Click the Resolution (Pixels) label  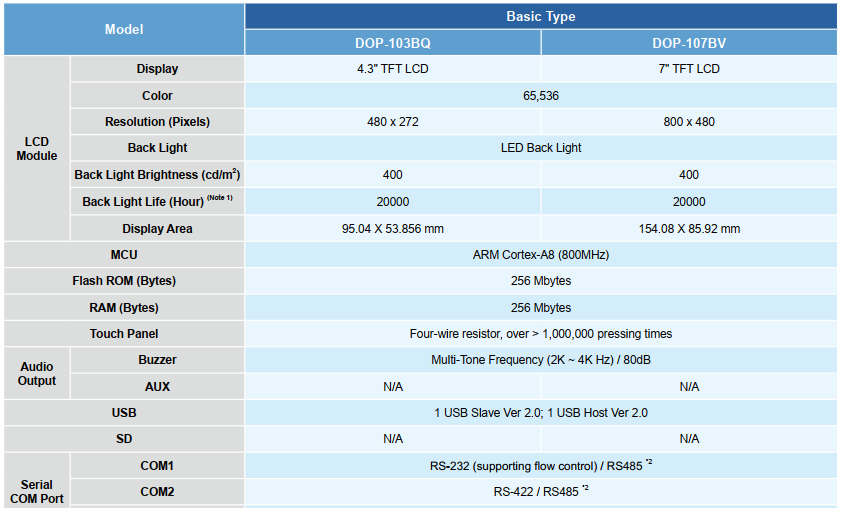point(157,121)
